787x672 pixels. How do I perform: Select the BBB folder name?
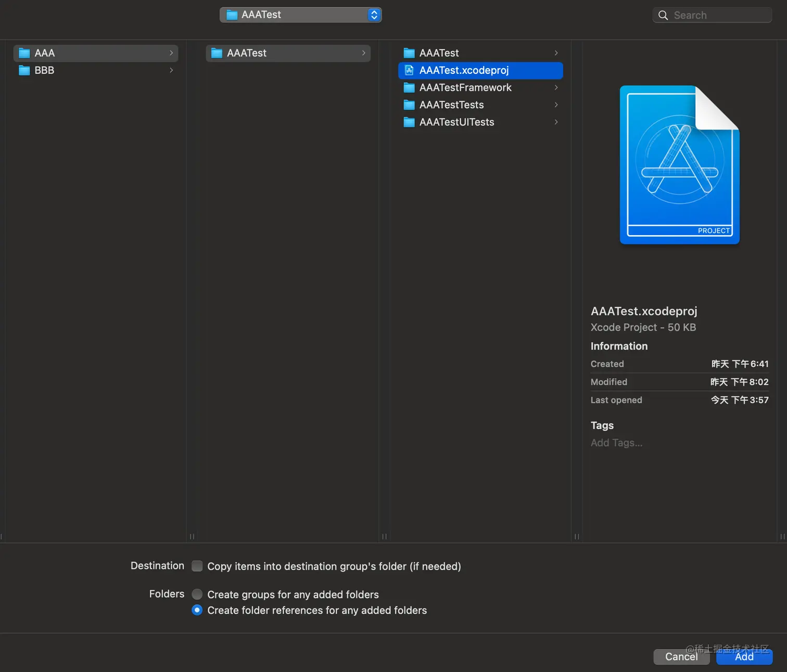pos(44,70)
